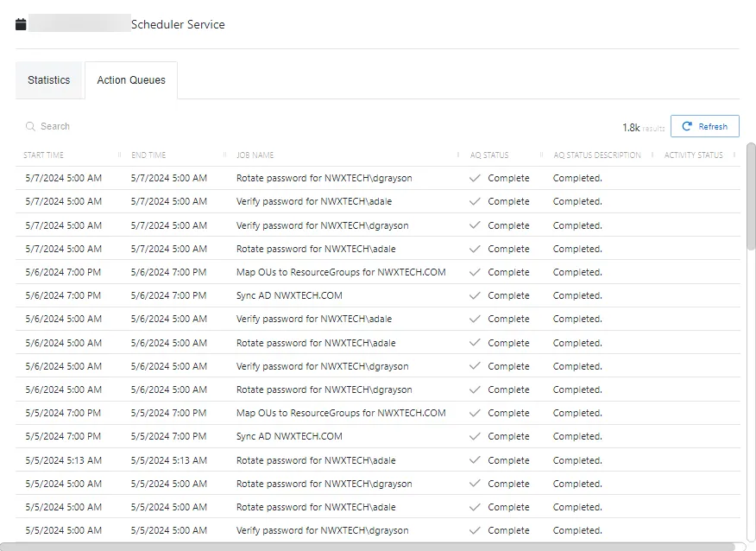Viewport: 756px width, 551px height.
Task: Sort by the END TIME column header
Action: pyautogui.click(x=148, y=155)
